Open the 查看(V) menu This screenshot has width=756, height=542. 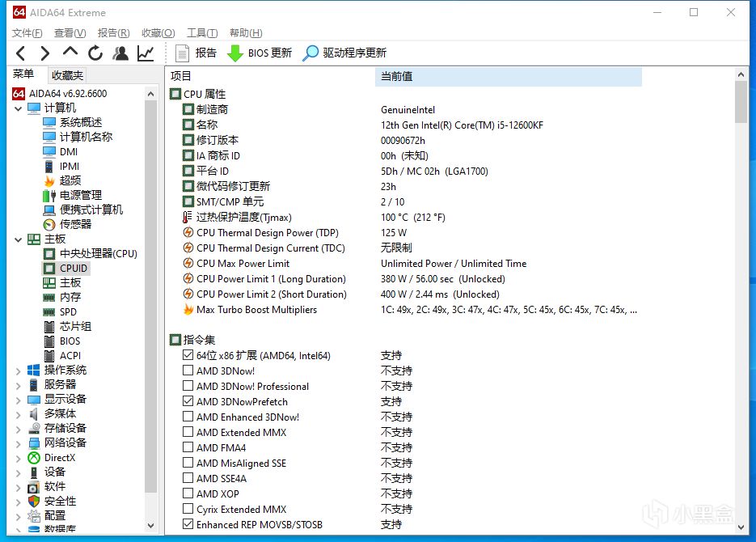pos(70,33)
